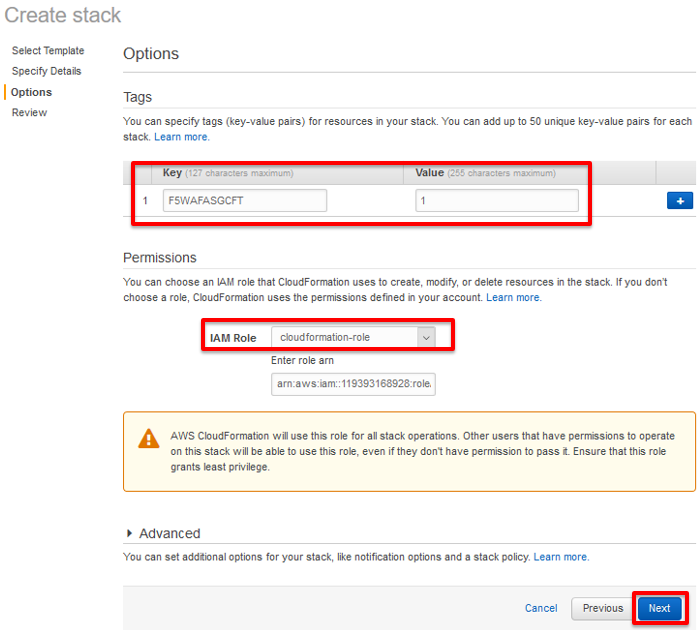Open the IAM Role dropdown
Image resolution: width=697 pixels, height=630 pixels.
tap(353, 337)
